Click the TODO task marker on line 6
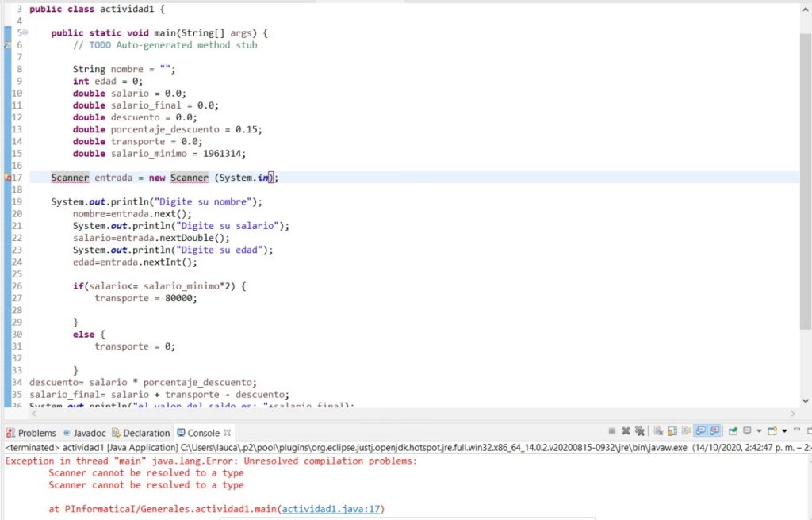This screenshot has height=520, width=812. (8, 45)
